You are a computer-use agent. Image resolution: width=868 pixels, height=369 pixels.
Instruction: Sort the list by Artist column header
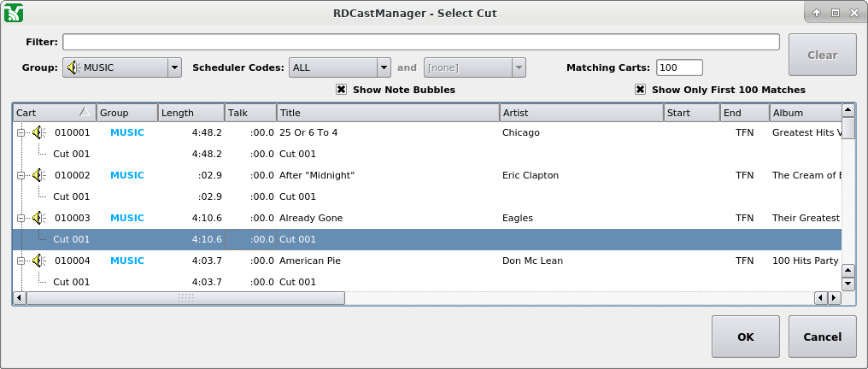(581, 113)
